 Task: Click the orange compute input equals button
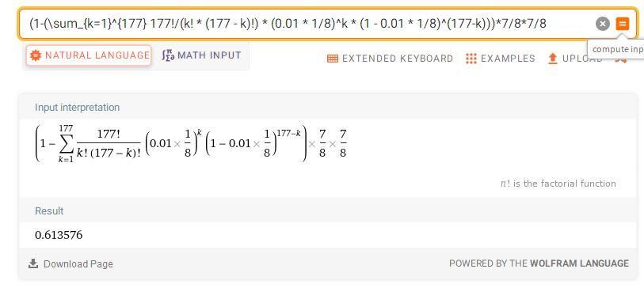pos(623,24)
